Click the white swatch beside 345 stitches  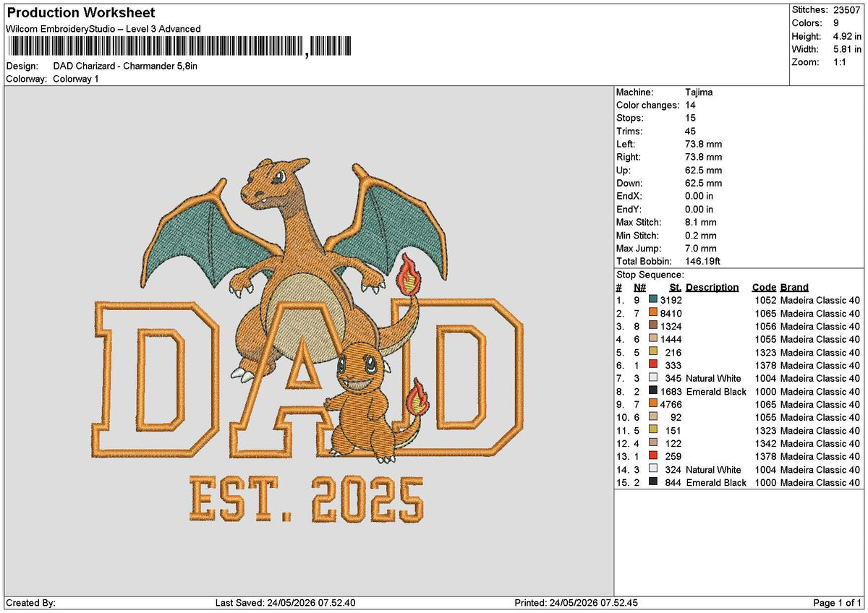point(653,378)
